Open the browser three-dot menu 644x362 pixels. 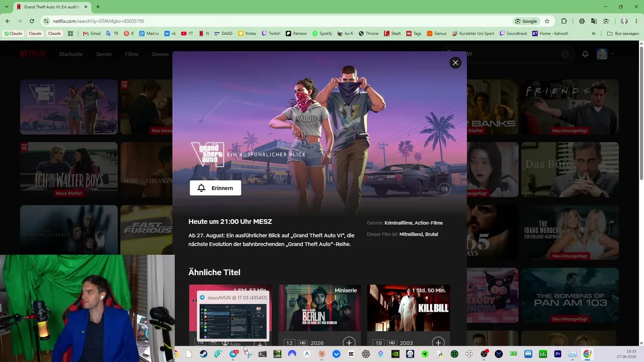coord(637,21)
